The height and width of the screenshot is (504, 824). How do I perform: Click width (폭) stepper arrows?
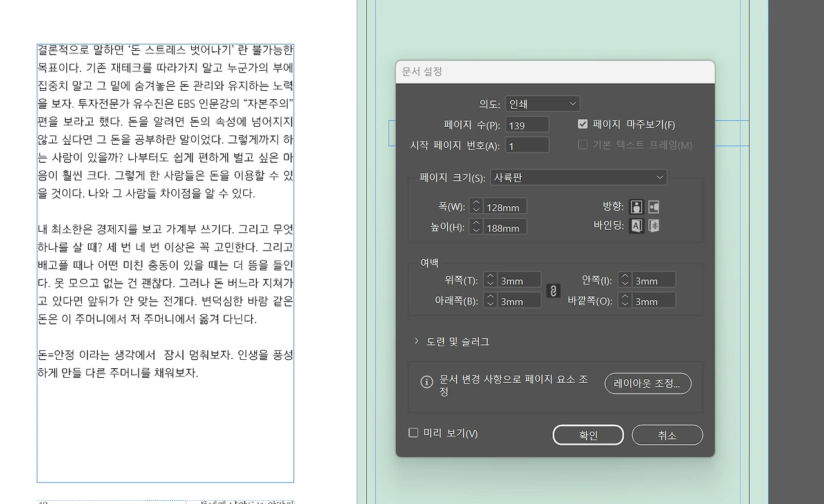pyautogui.click(x=476, y=206)
